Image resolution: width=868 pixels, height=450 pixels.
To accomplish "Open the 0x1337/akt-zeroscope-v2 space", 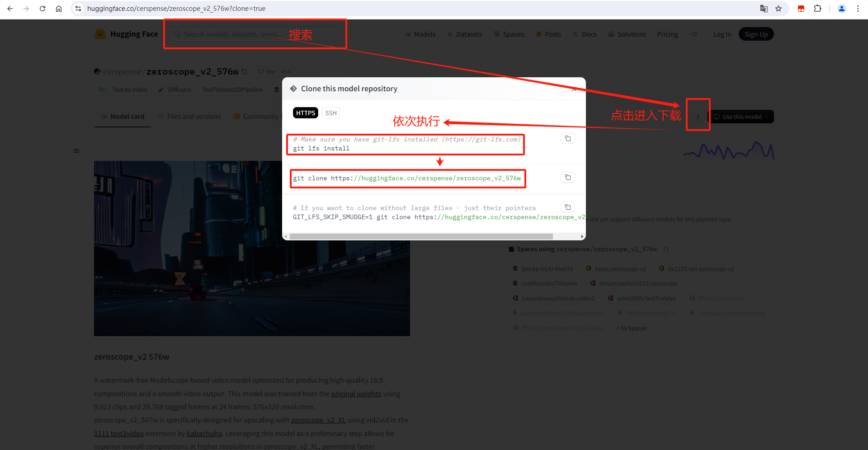I will [x=696, y=269].
